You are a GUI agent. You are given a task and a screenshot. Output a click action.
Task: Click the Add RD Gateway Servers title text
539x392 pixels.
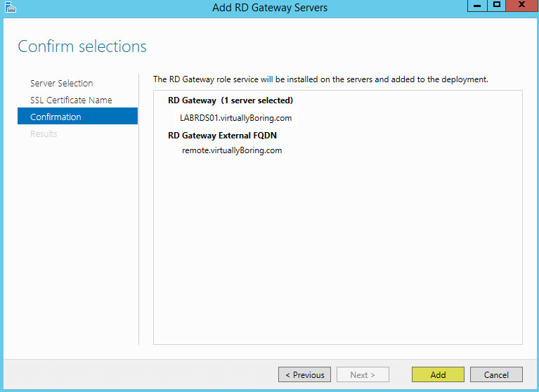tap(270, 8)
